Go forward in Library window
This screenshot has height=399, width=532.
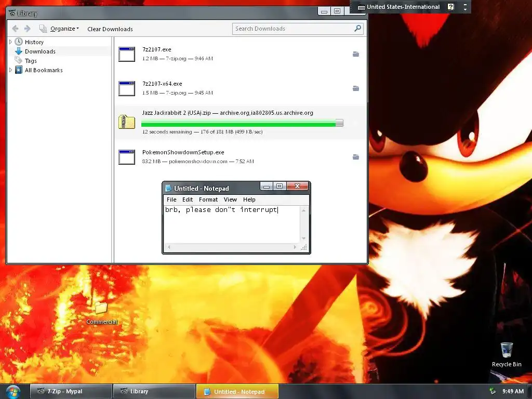[28, 29]
